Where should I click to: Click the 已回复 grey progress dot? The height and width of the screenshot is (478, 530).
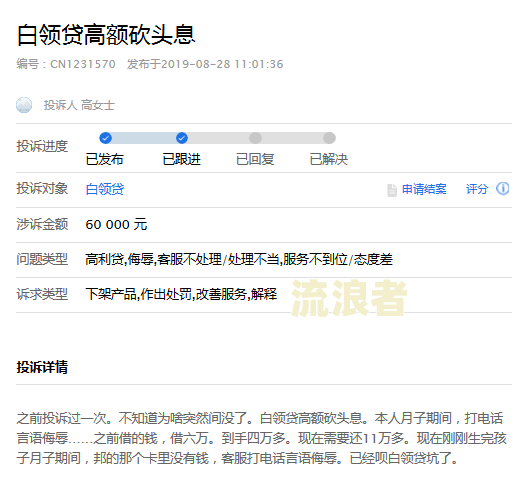click(255, 138)
